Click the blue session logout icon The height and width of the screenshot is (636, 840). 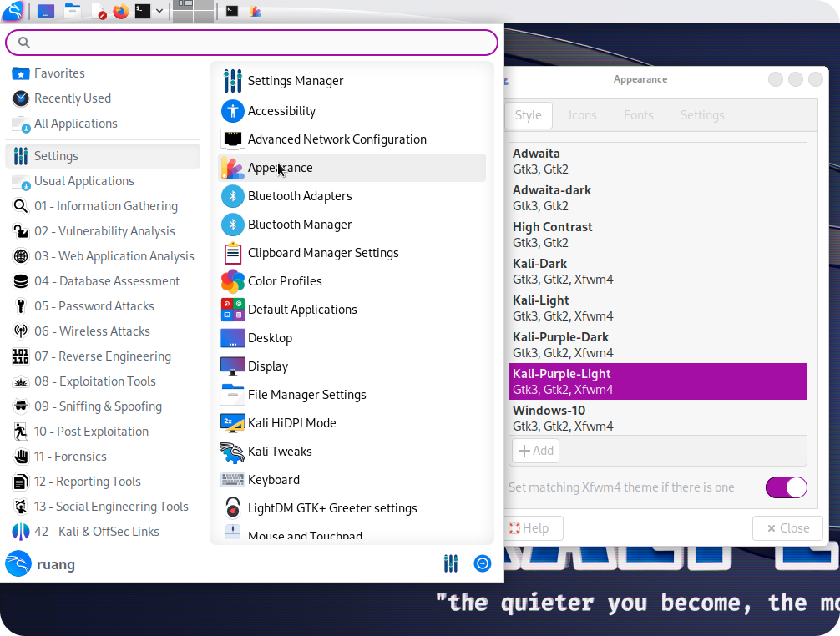[x=482, y=563]
